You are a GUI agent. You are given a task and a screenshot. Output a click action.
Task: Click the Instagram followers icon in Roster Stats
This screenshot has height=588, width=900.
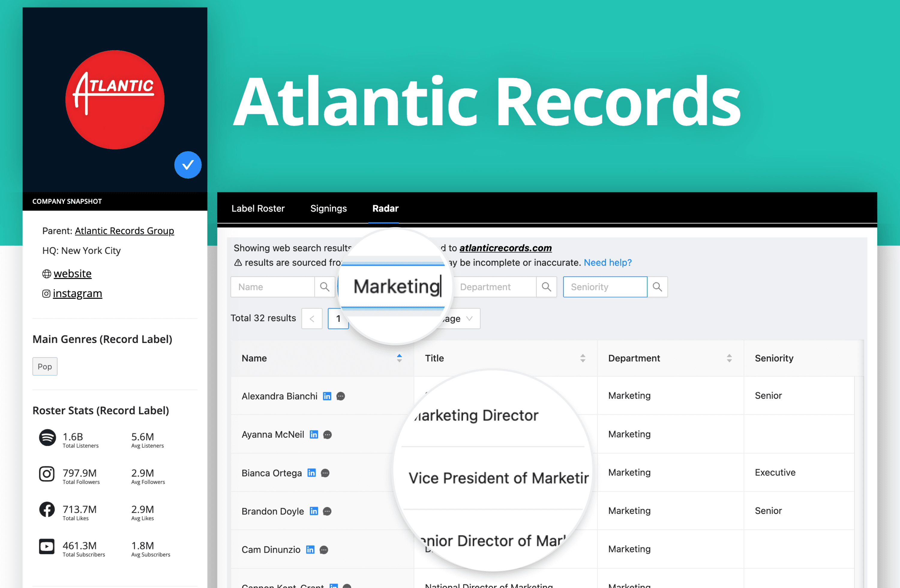click(x=46, y=474)
